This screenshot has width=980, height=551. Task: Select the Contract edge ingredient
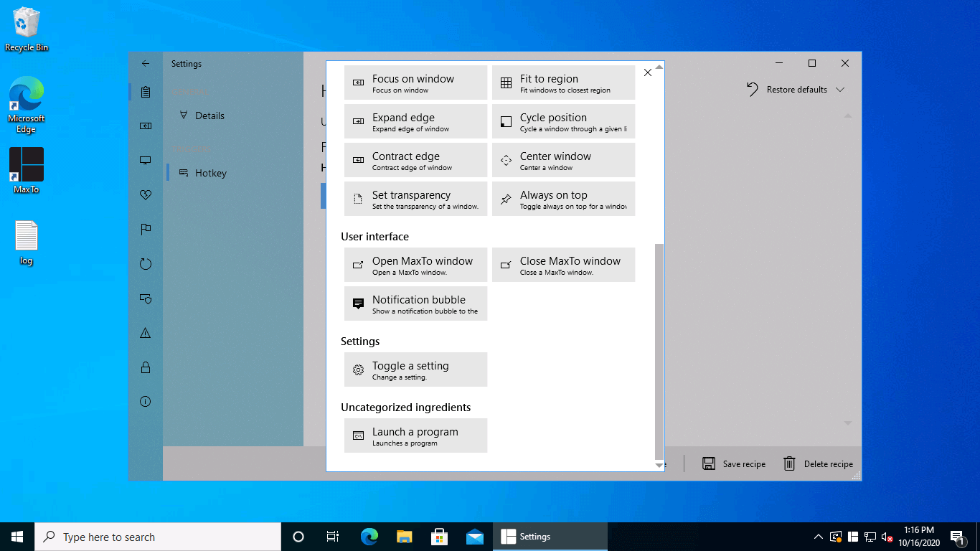415,161
